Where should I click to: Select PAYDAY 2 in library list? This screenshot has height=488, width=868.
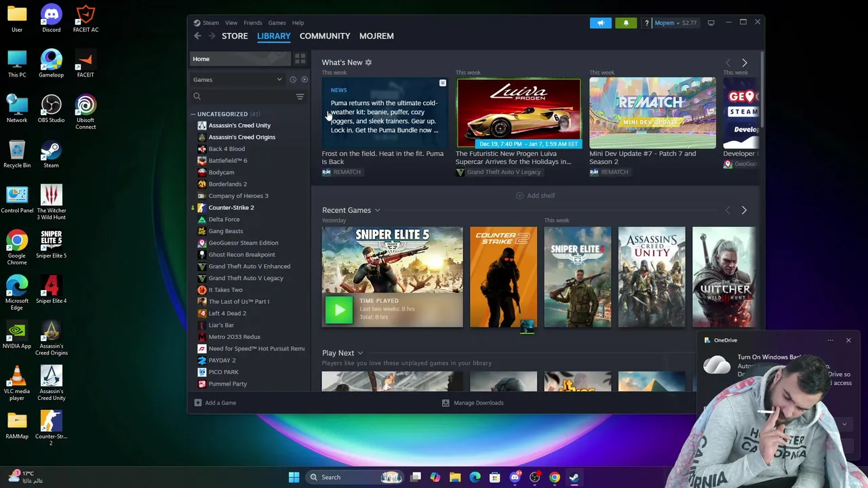[222, 361]
